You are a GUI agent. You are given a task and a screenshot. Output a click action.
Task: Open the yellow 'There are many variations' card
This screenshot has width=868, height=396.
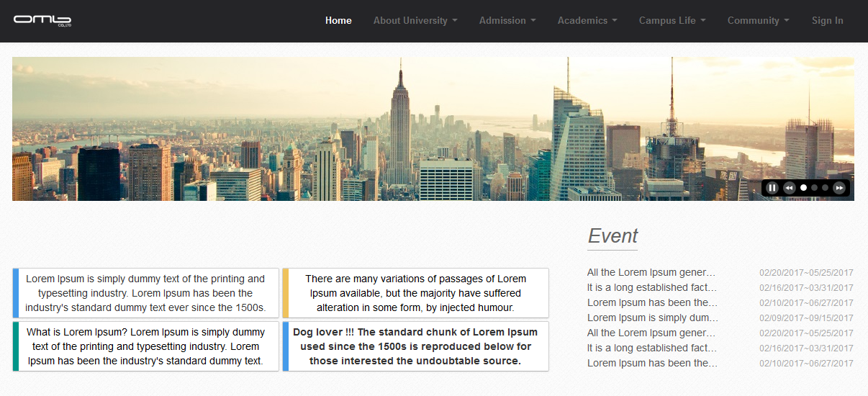415,293
